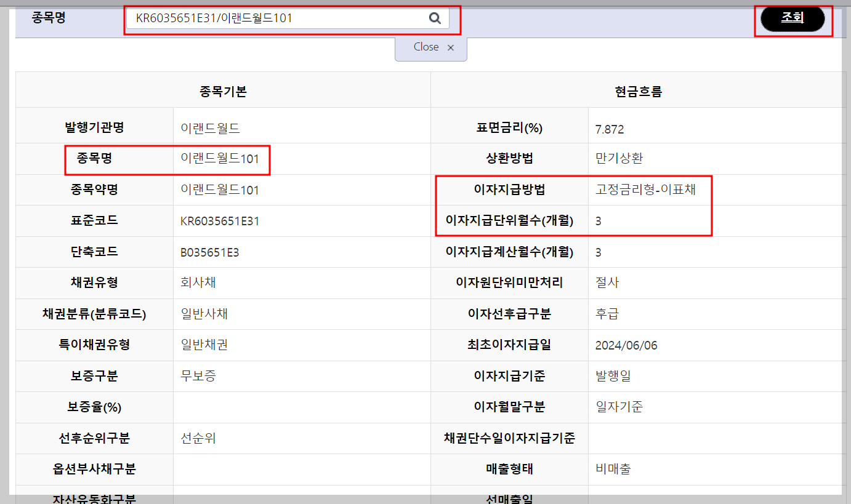Click the 이자지급계산월수 value 3
The width and height of the screenshot is (851, 504).
click(599, 252)
